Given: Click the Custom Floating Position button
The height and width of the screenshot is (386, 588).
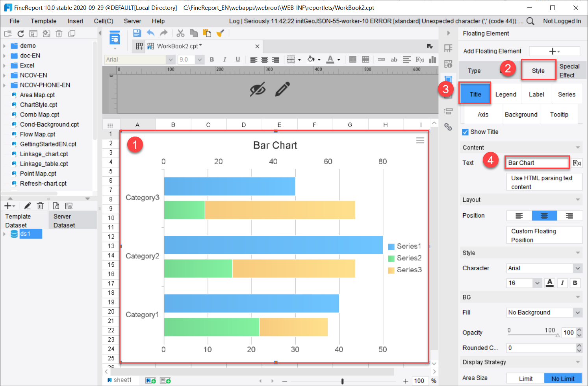Looking at the screenshot, I should (x=544, y=235).
